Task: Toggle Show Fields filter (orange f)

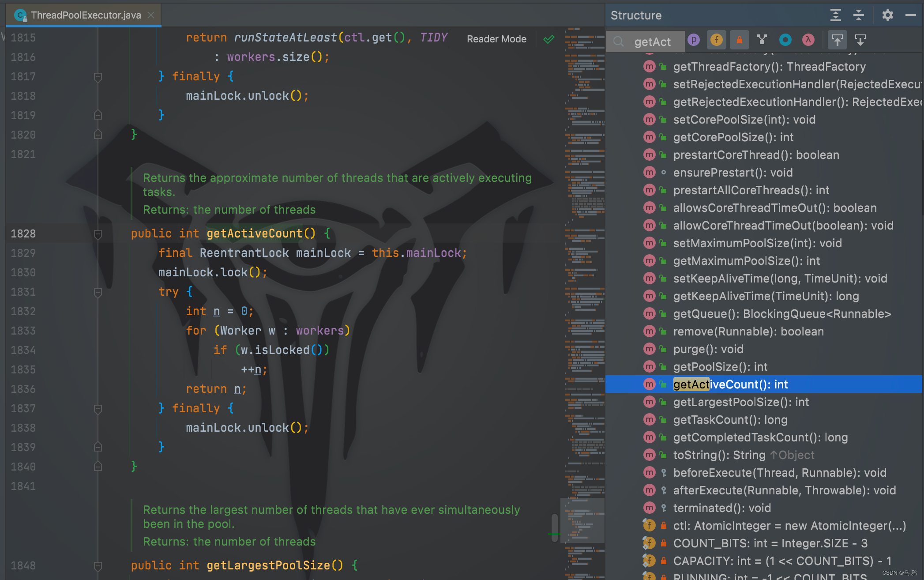Action: [717, 40]
